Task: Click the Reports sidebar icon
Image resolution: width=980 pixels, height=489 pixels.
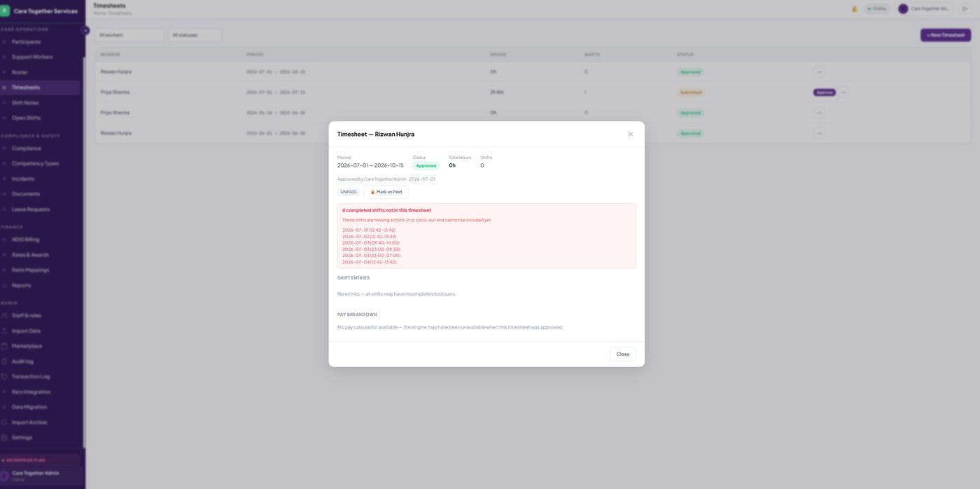Action: [4, 285]
